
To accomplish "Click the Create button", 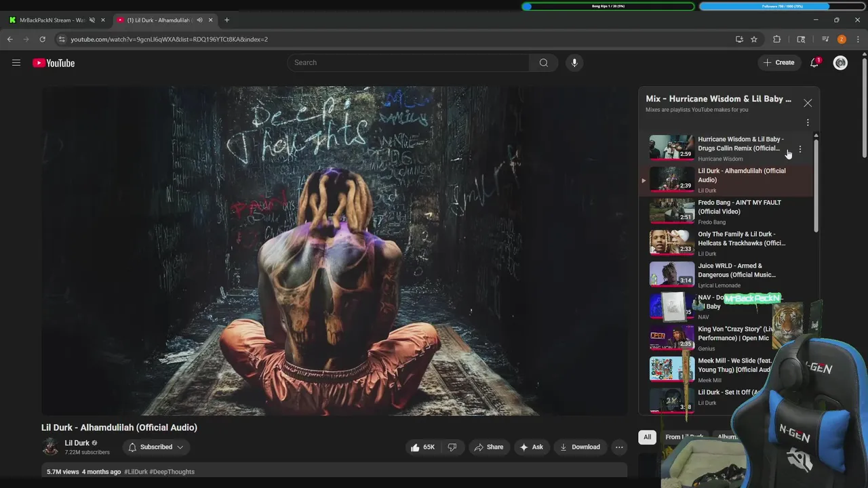I will point(778,63).
